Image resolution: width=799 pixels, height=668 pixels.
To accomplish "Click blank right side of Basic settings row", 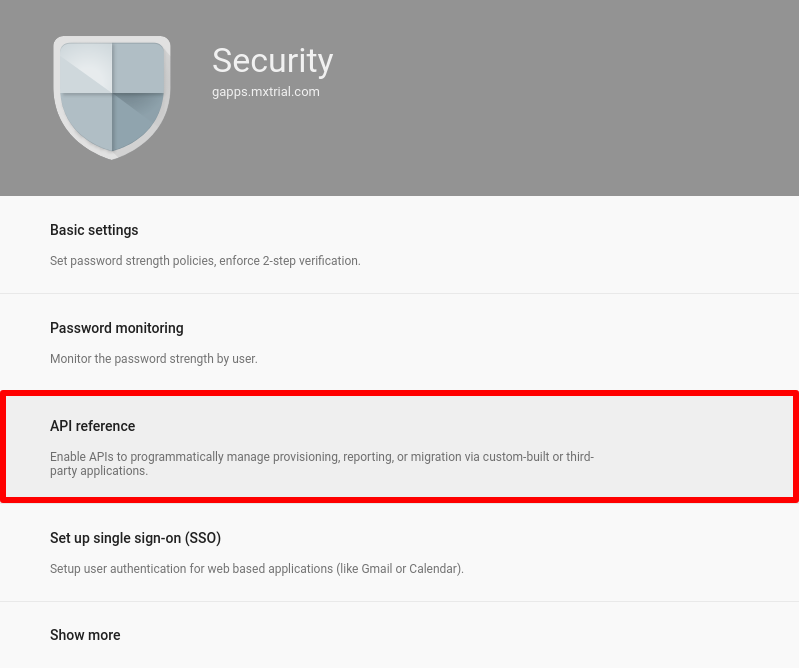I will [x=611, y=245].
